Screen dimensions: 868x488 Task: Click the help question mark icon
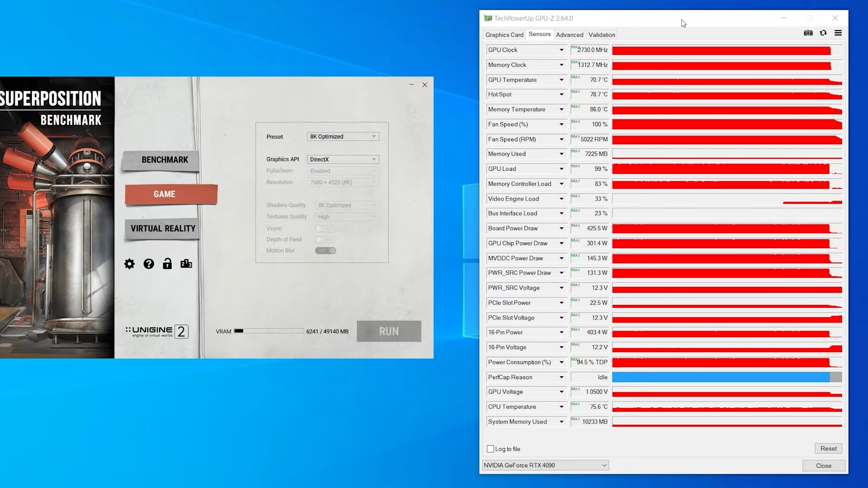pyautogui.click(x=149, y=264)
